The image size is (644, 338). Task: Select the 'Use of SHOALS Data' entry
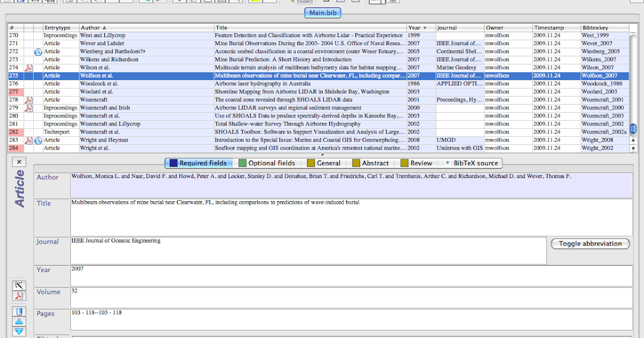click(x=318, y=116)
